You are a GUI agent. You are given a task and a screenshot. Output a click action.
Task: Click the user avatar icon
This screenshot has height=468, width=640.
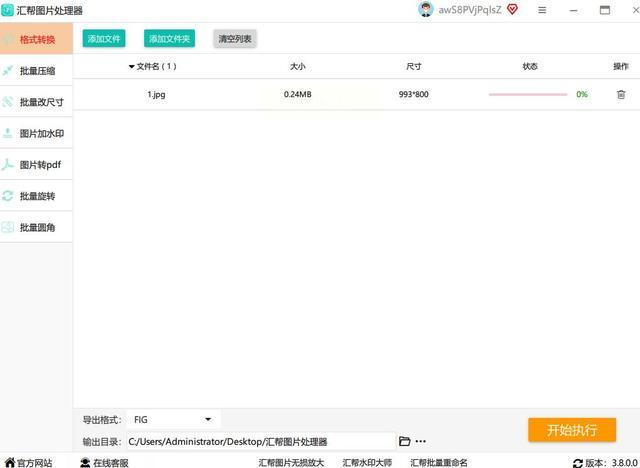click(425, 10)
